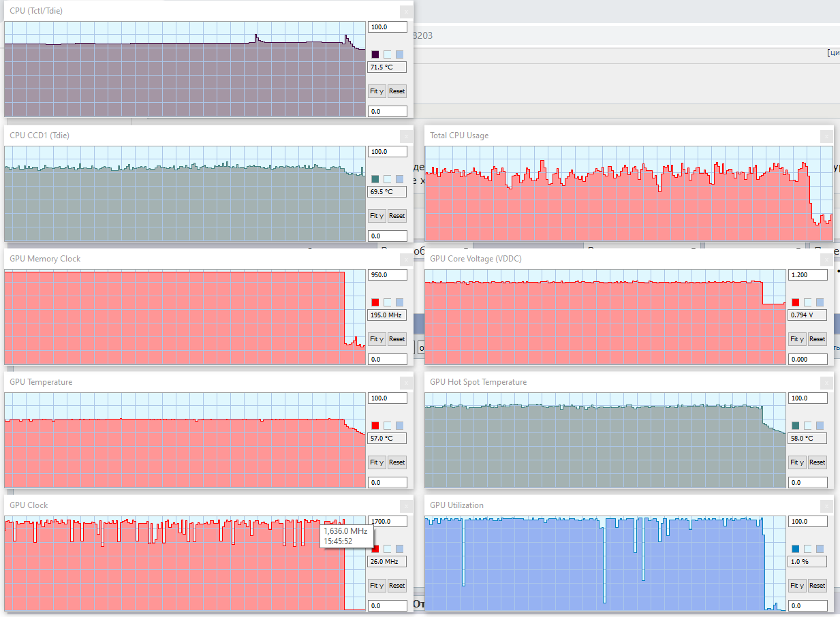Image resolution: width=840 pixels, height=617 pixels.
Task: Click Fit y in GPU Utilization graph
Action: tap(797, 585)
